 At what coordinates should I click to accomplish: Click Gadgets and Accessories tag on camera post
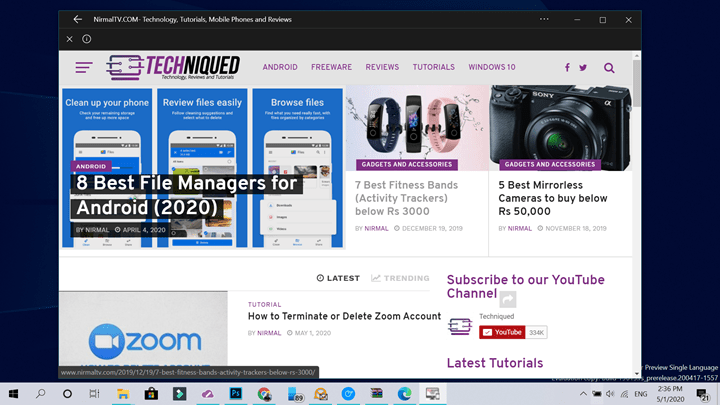550,164
